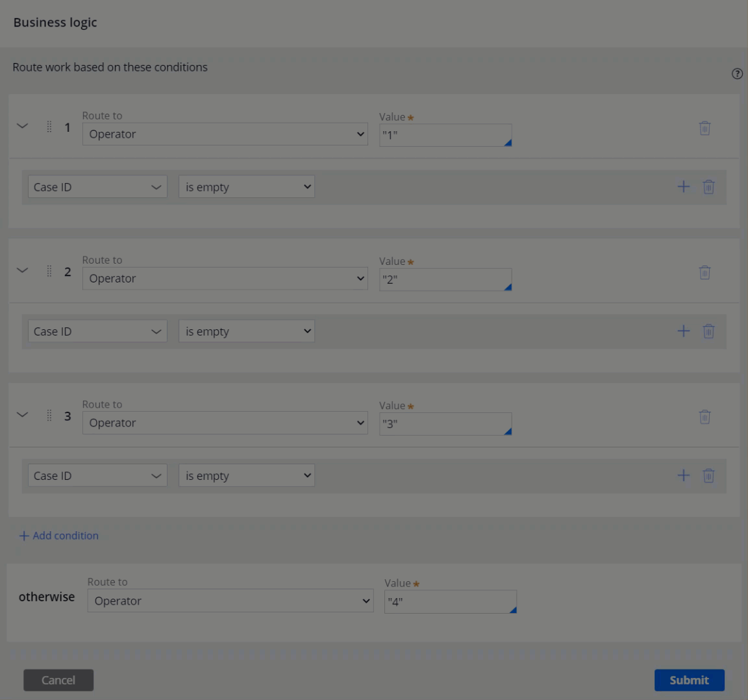Click the Add condition link
The height and width of the screenshot is (700, 748).
(59, 536)
